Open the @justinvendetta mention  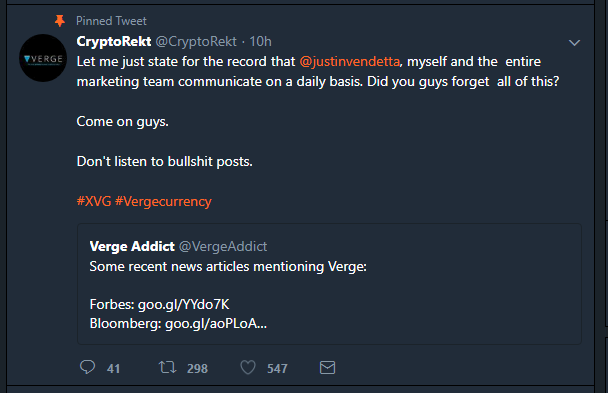click(349, 62)
